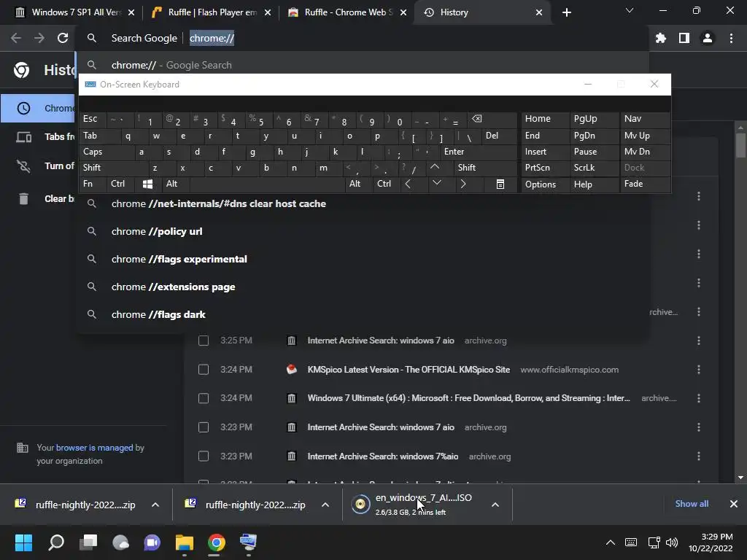Image resolution: width=747 pixels, height=560 pixels.
Task: Open the tab search chevron in title bar
Action: (630, 10)
